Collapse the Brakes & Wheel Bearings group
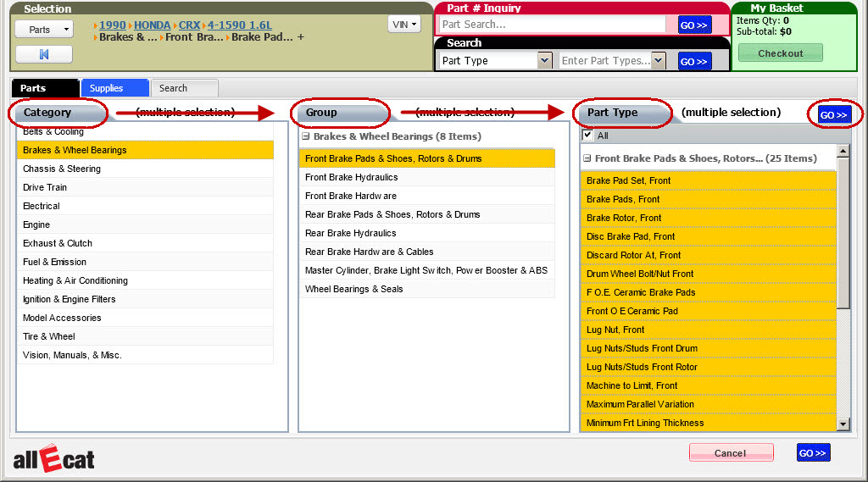The width and height of the screenshot is (868, 482). 305,136
